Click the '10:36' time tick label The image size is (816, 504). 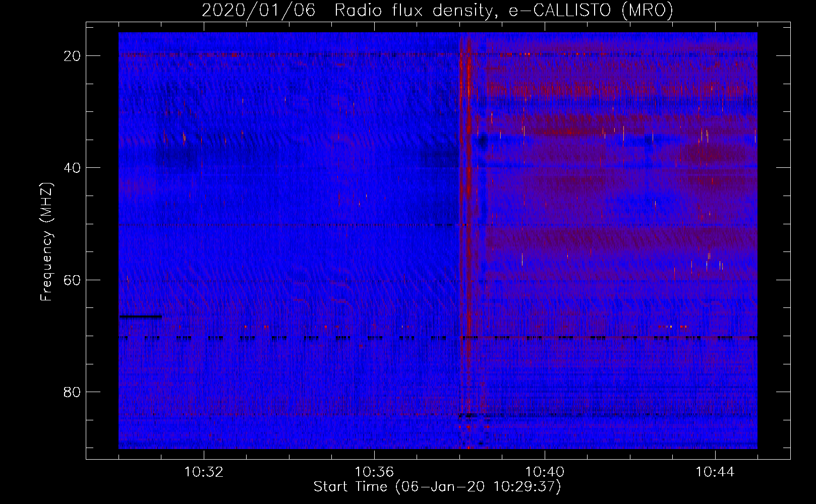(374, 472)
